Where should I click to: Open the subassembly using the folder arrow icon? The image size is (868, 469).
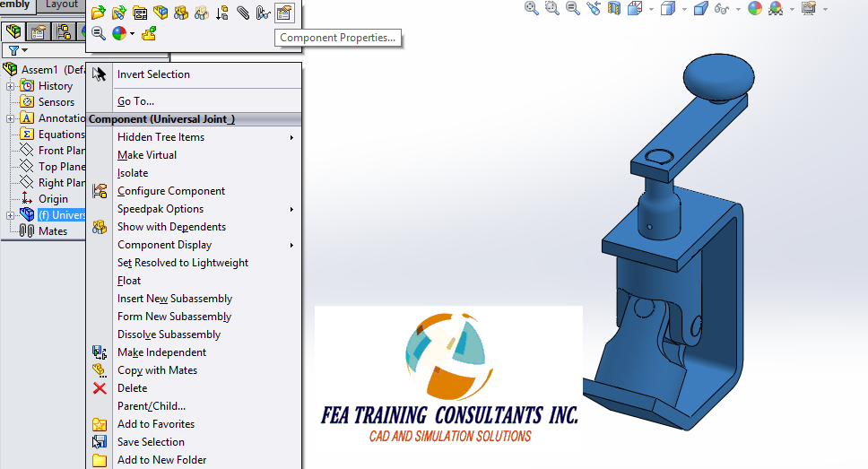[x=98, y=13]
